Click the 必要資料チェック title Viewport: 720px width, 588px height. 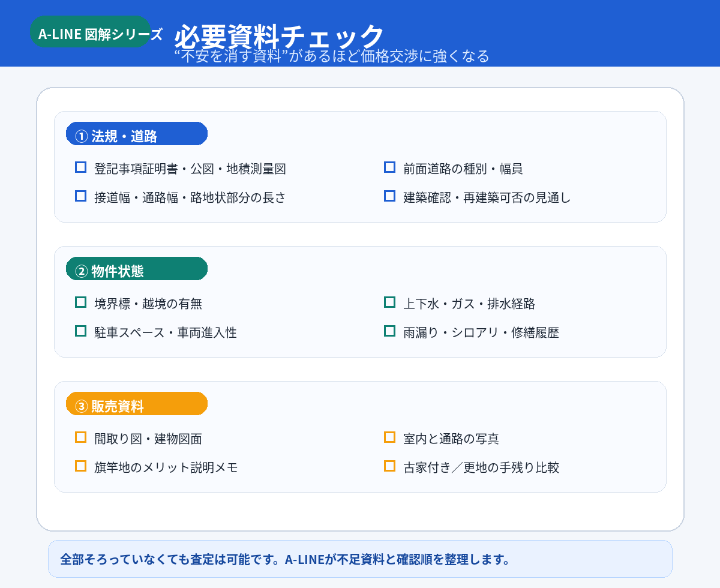pyautogui.click(x=279, y=37)
